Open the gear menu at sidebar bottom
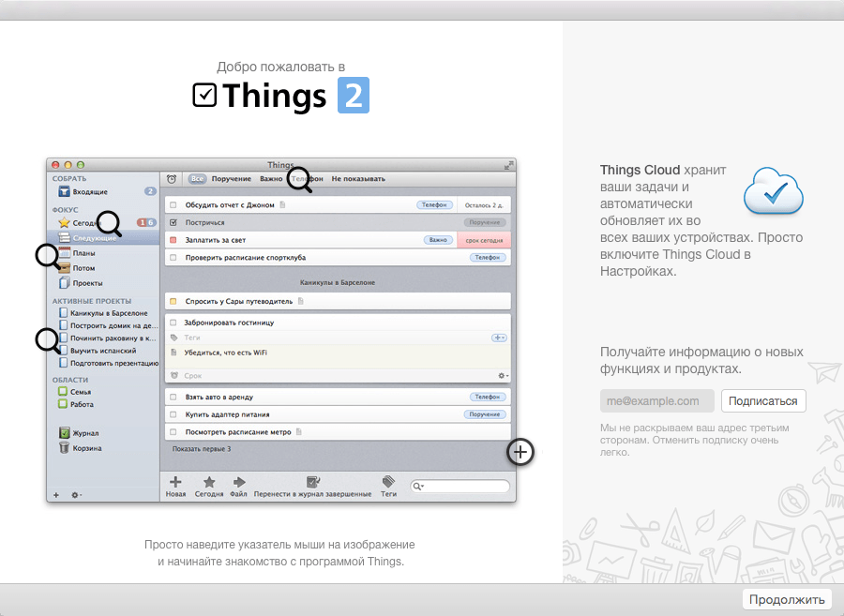The image size is (844, 616). tap(77, 495)
